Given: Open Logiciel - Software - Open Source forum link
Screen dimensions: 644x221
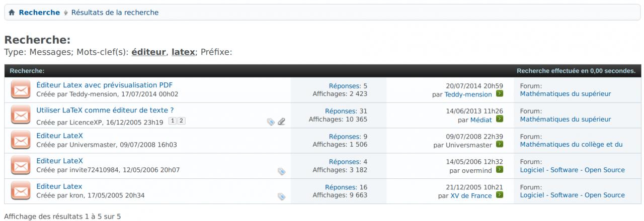Looking at the screenshot, I should coord(572,170).
